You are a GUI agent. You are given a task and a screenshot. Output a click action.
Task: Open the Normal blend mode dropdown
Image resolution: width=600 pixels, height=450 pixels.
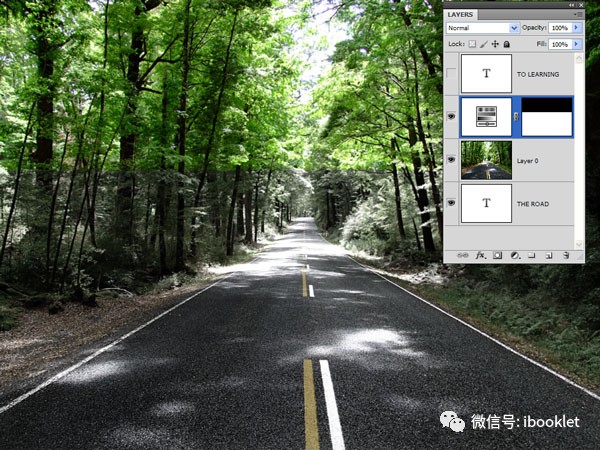[483, 28]
